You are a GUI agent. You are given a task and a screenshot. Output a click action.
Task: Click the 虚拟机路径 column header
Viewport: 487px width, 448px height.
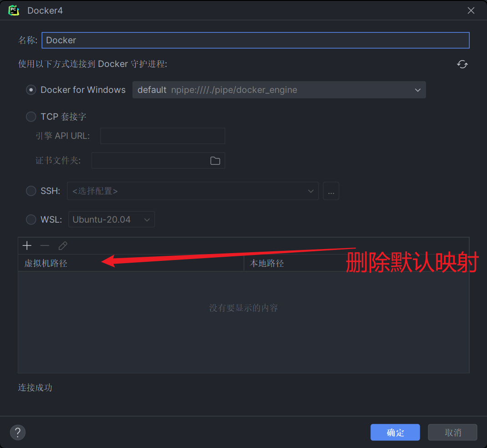[131, 263]
